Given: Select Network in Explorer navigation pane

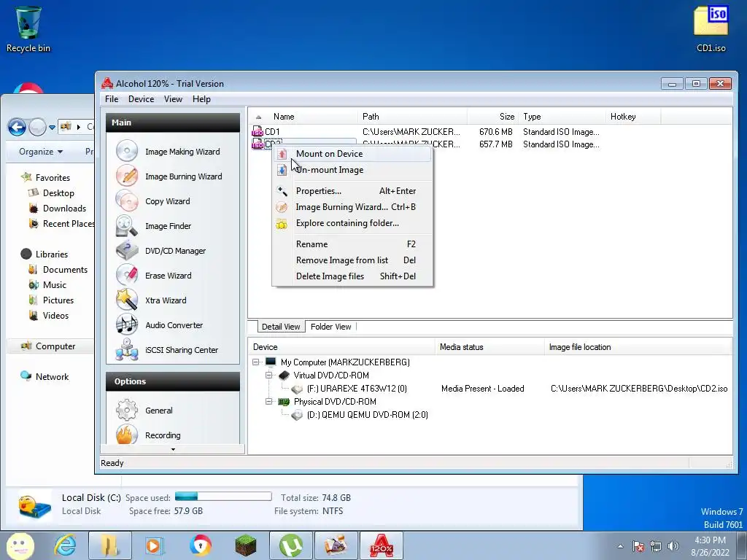Looking at the screenshot, I should pyautogui.click(x=44, y=377).
